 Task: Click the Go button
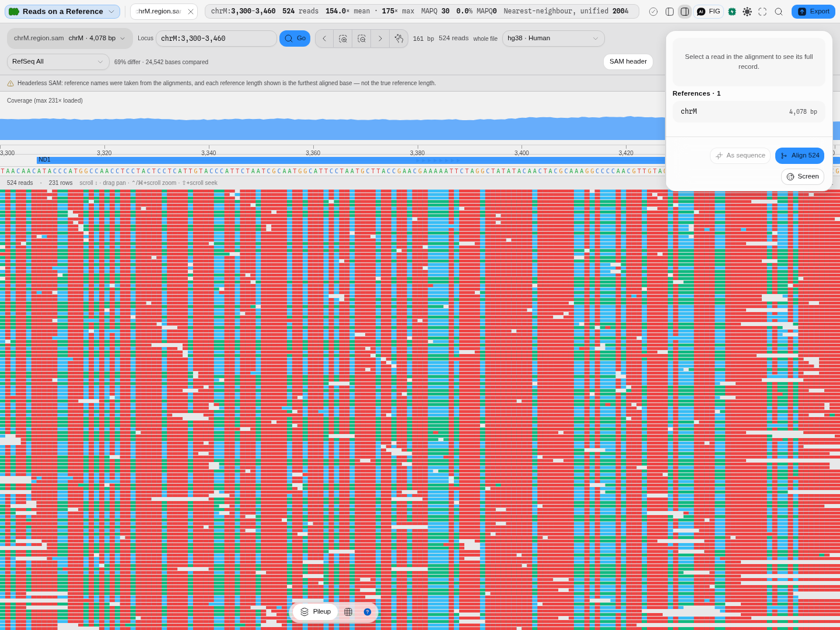295,38
